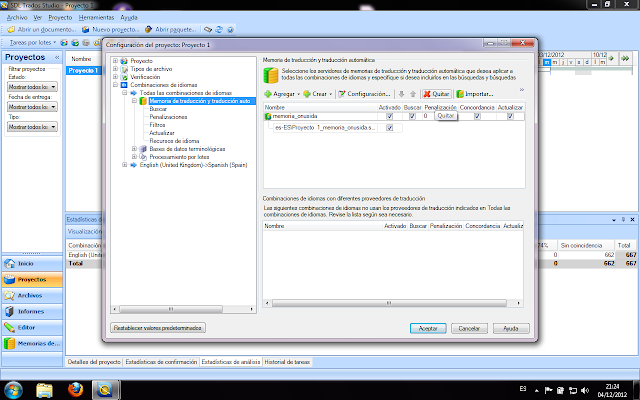Open Archivos view in sidebar

(x=32, y=296)
